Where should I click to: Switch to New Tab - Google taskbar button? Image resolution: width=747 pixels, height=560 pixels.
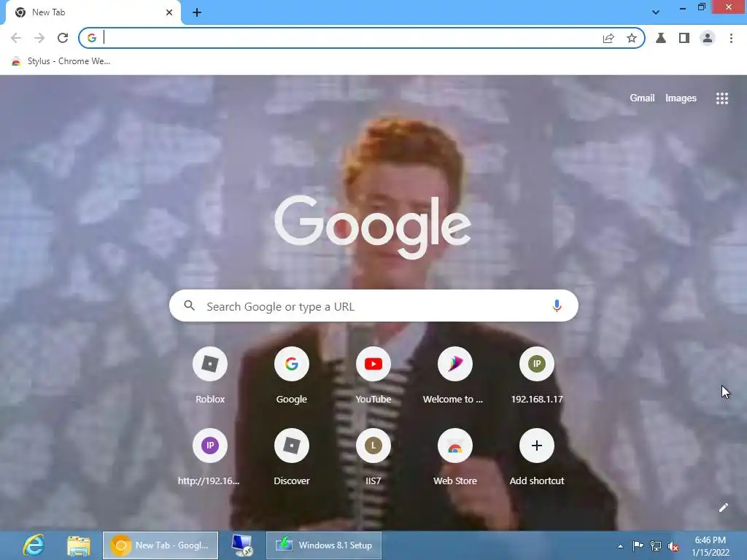click(160, 545)
